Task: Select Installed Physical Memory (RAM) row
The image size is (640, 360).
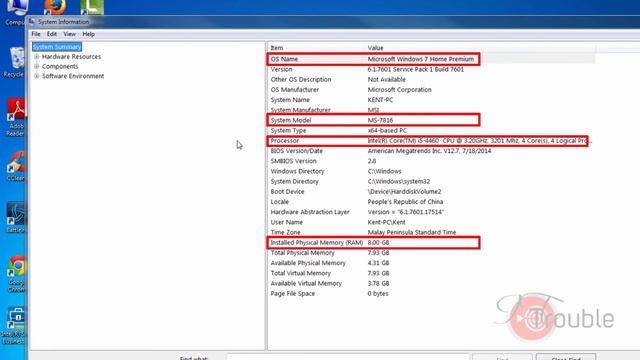Action: coord(431,243)
